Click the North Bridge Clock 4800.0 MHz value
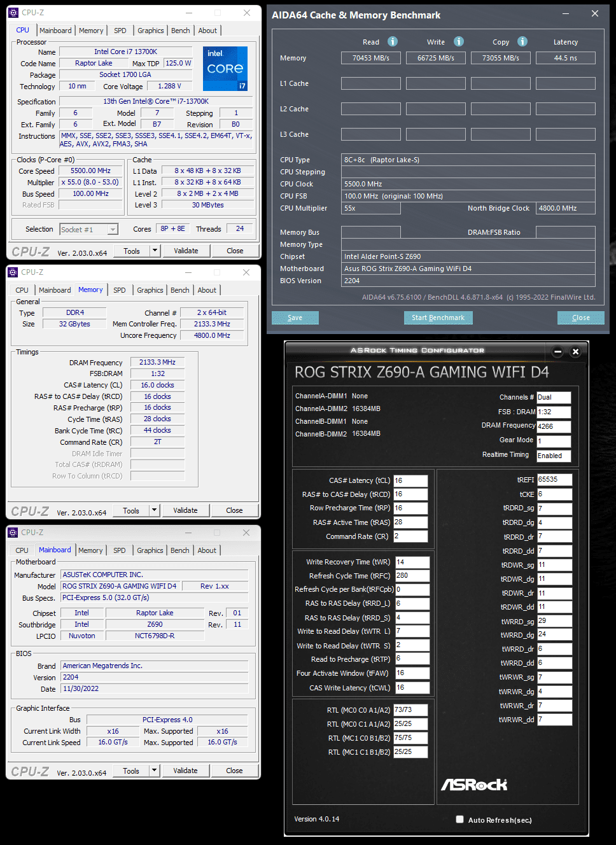This screenshot has height=845, width=616. pos(566,208)
